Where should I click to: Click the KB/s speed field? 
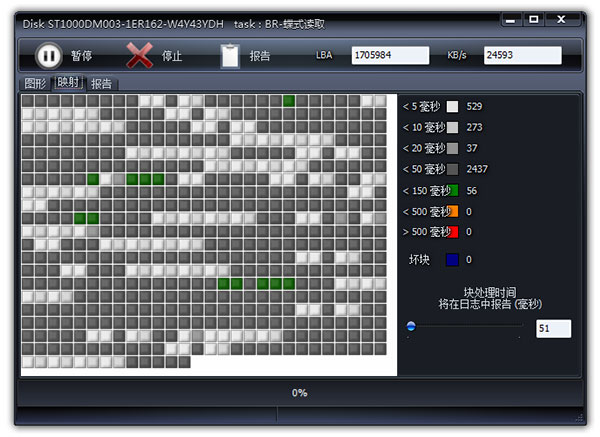522,56
